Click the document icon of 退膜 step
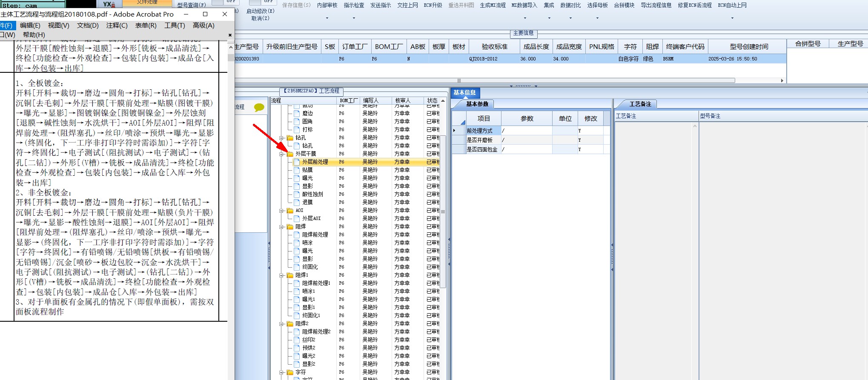The height and width of the screenshot is (380, 868). pyautogui.click(x=297, y=202)
